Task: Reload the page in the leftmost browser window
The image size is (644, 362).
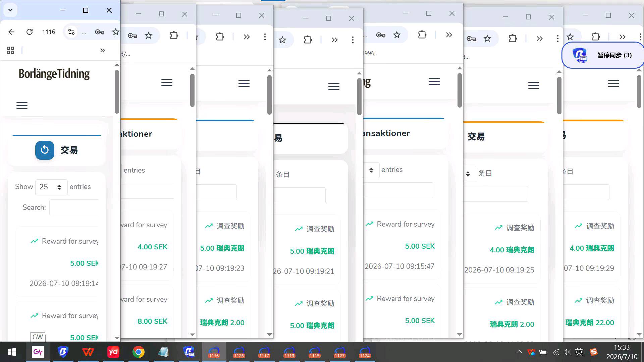Action: coord(30,32)
